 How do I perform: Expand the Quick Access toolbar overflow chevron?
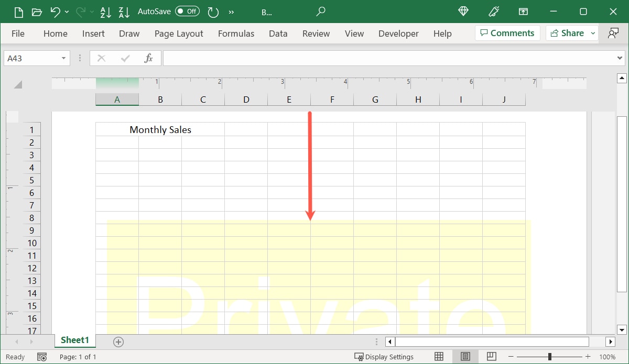pyautogui.click(x=231, y=12)
